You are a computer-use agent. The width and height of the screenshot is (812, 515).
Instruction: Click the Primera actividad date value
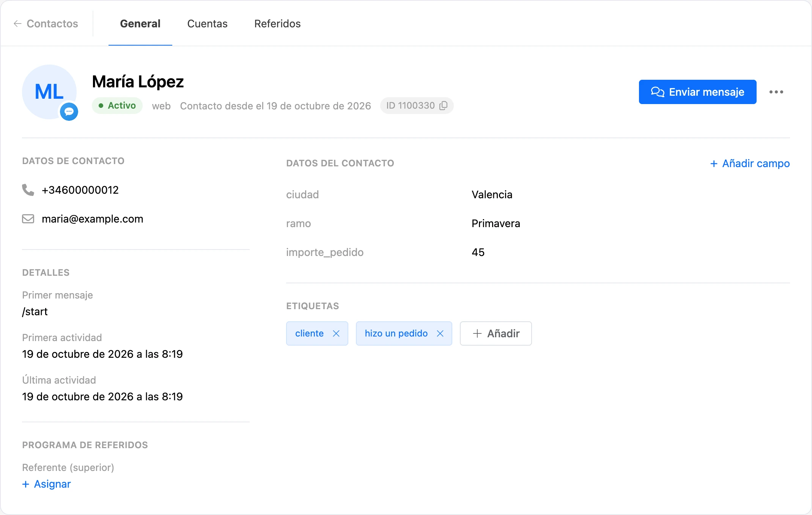tap(102, 354)
